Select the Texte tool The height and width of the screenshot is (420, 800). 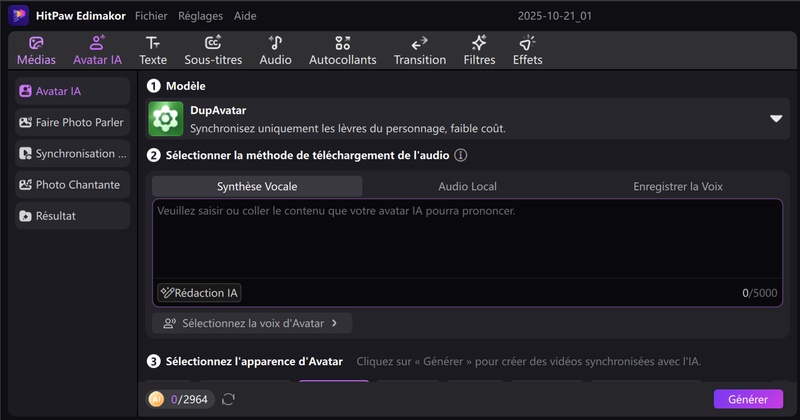[x=153, y=51]
